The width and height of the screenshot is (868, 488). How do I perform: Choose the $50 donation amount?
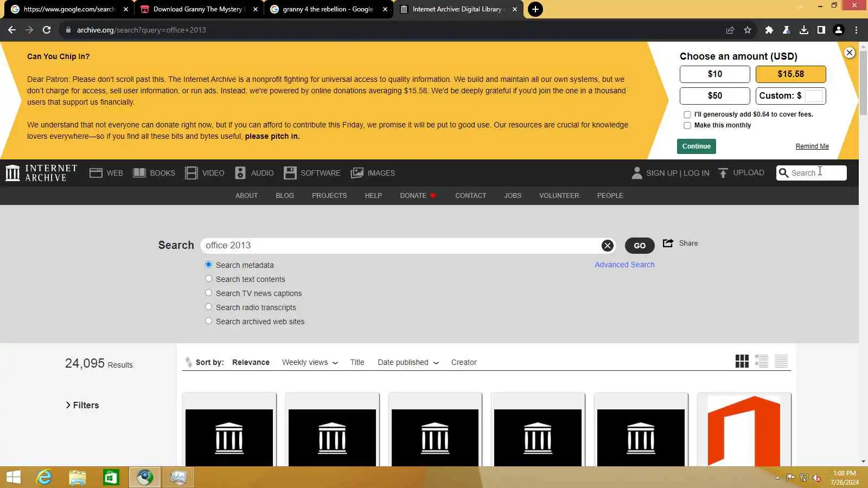[x=715, y=96]
